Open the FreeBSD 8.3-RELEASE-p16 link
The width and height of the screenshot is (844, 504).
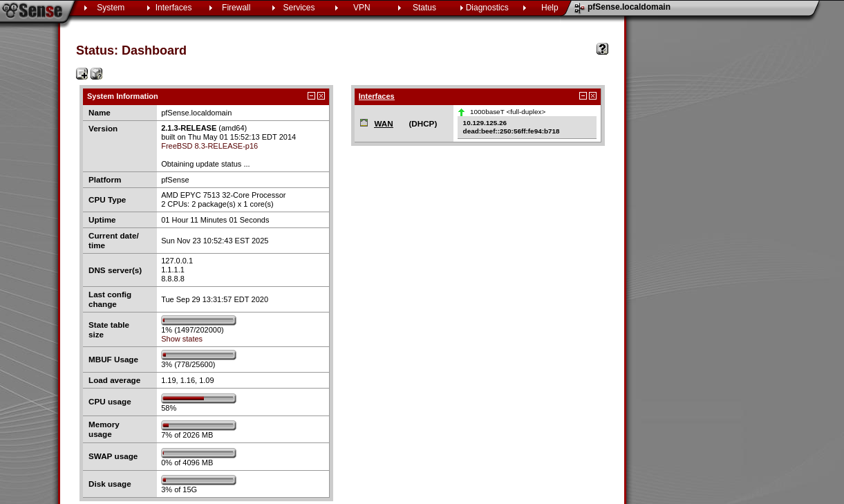point(209,146)
